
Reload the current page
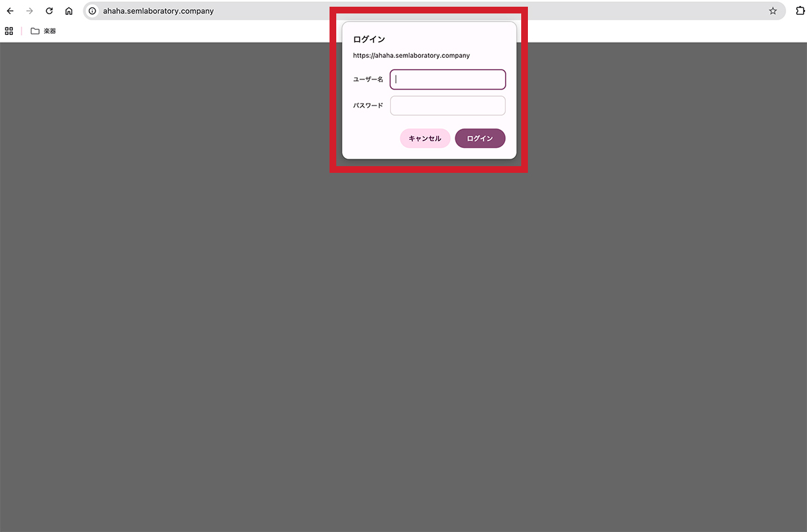click(48, 11)
